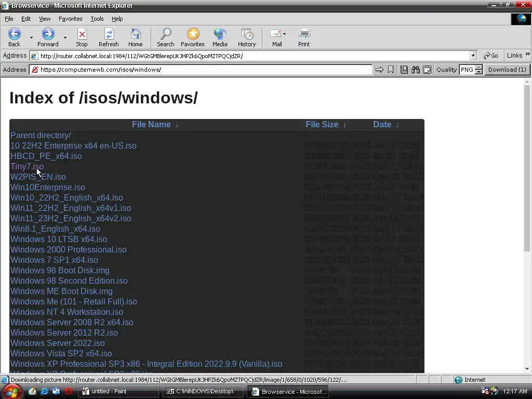The image size is (532, 399).
Task: Click the binoculars find icon
Action: click(x=416, y=70)
